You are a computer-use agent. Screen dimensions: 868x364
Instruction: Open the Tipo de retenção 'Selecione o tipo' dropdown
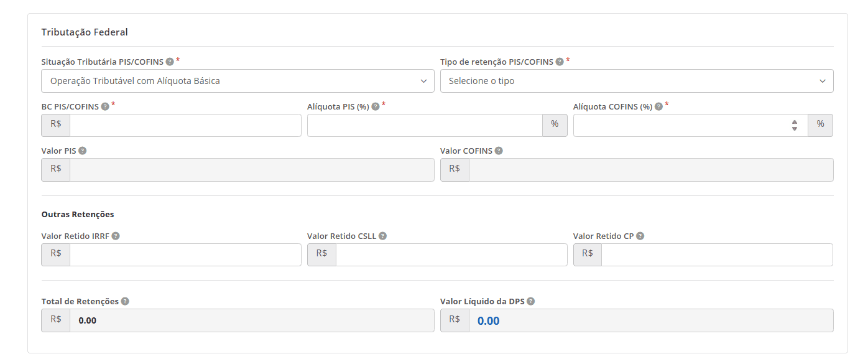(x=636, y=81)
